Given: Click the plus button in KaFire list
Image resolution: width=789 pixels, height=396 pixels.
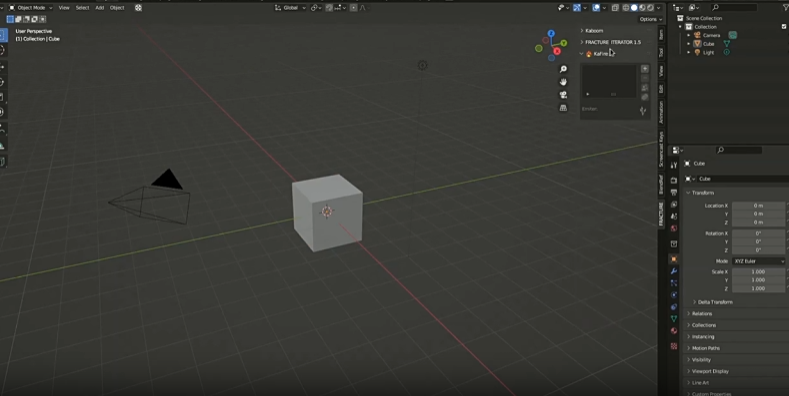Looking at the screenshot, I should [x=645, y=69].
